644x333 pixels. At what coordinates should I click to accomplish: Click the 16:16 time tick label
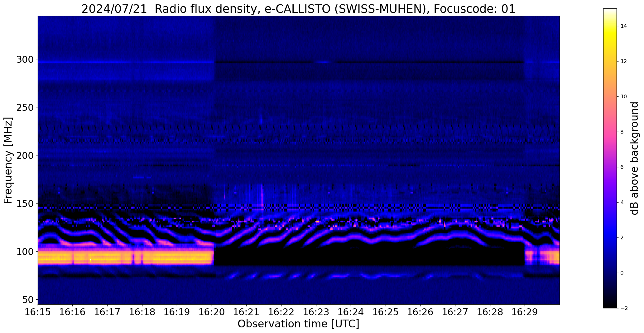[73, 312]
